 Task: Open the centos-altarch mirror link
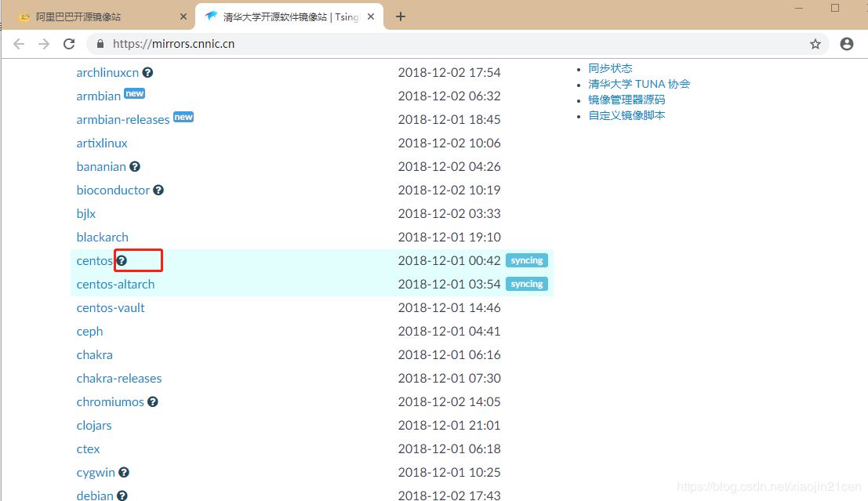coord(116,285)
